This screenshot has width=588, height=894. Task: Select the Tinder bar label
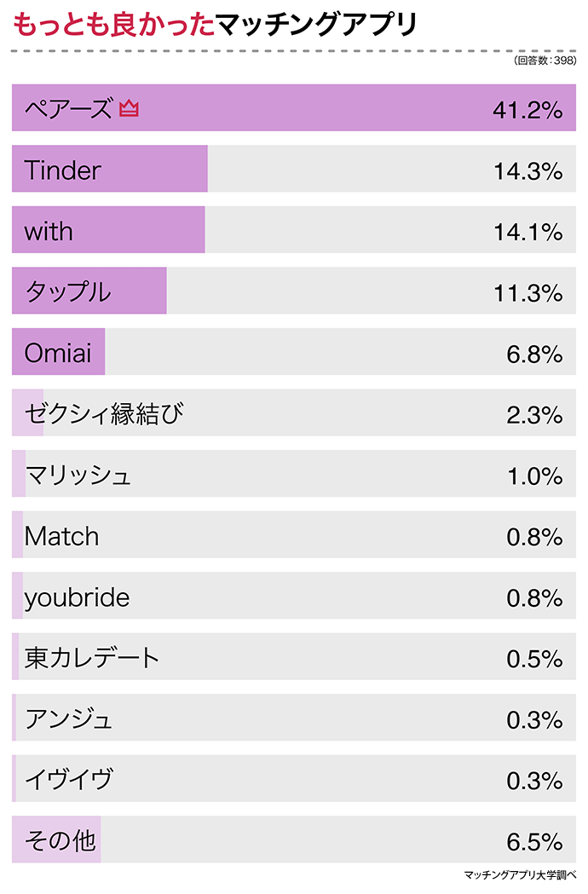(x=62, y=170)
